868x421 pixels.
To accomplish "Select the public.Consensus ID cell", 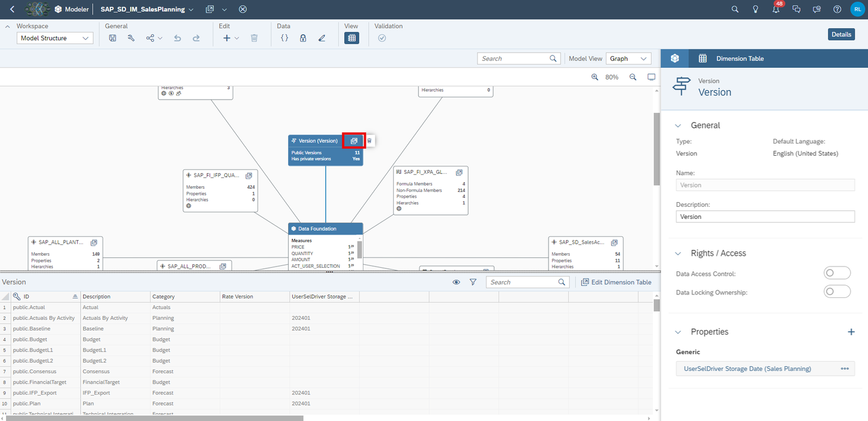I will click(46, 372).
